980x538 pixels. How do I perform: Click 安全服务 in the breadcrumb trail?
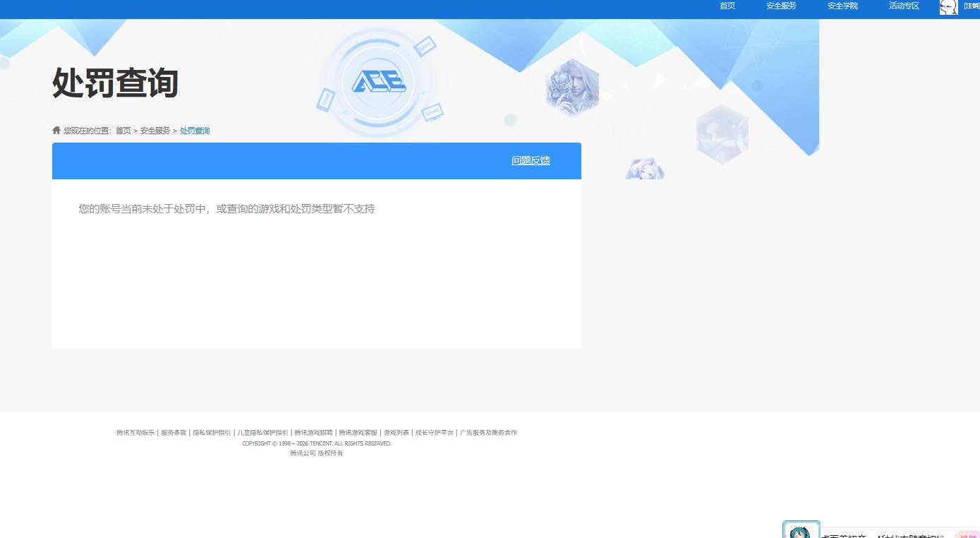pos(155,130)
